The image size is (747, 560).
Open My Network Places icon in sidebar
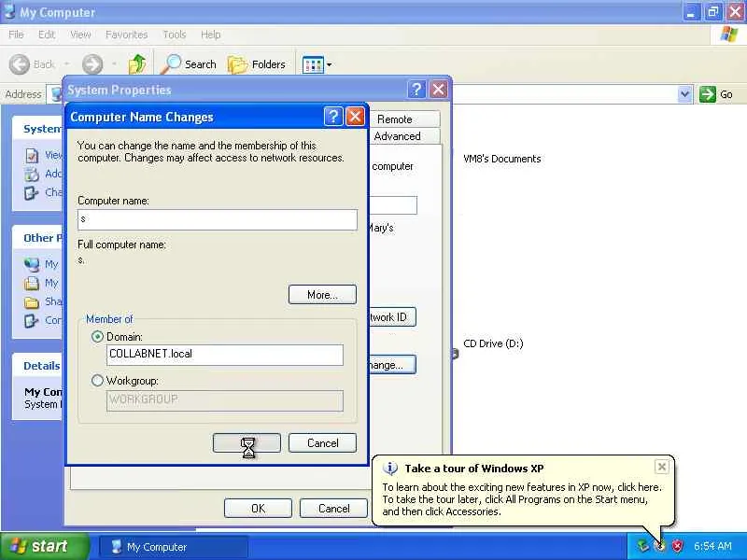pos(32,264)
